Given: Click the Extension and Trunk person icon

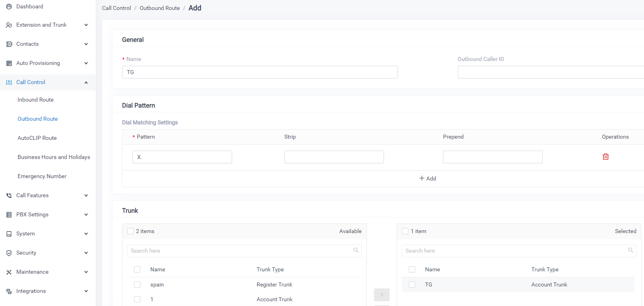Looking at the screenshot, I should point(9,25).
